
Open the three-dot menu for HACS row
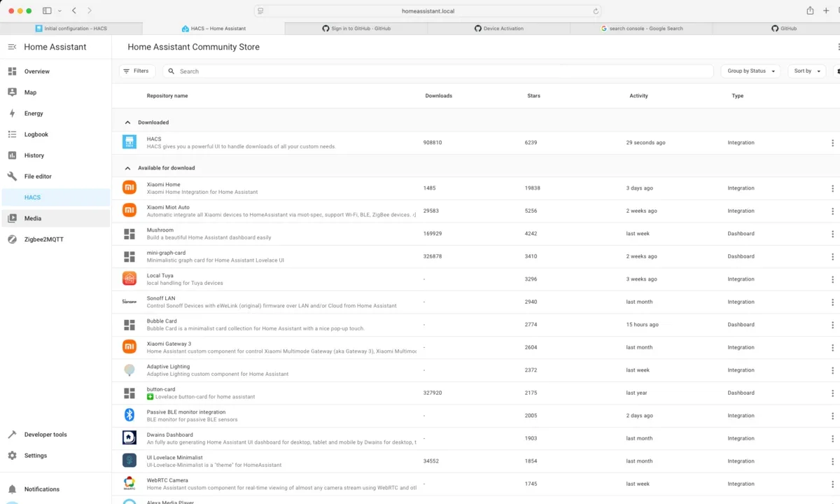pyautogui.click(x=832, y=143)
